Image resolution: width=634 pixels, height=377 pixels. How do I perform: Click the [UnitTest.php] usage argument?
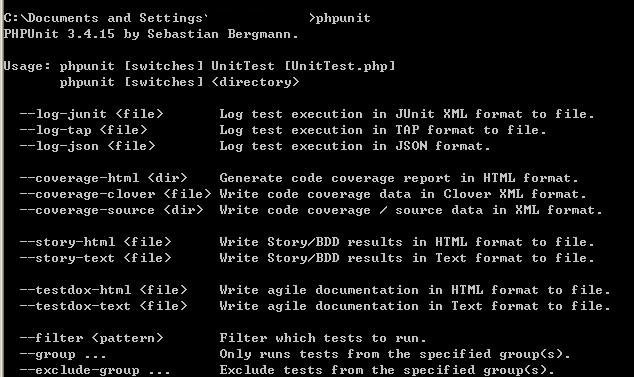[x=340, y=66]
